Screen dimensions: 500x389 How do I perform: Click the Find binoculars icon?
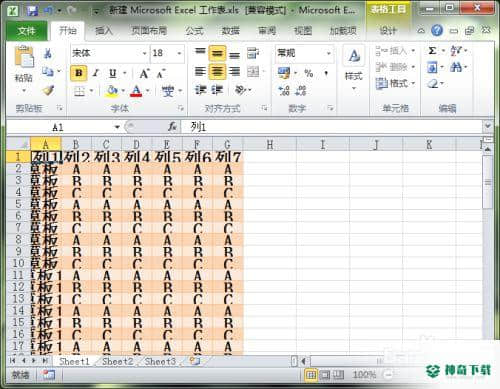click(455, 67)
